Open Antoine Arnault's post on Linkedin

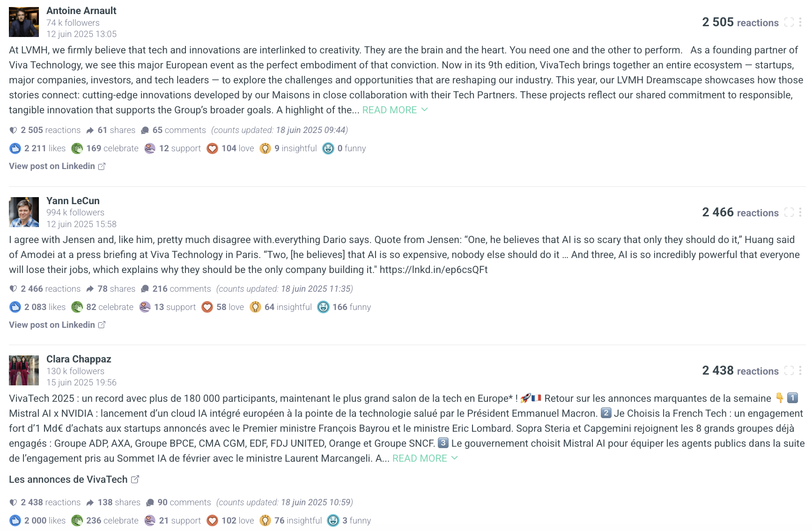(x=57, y=166)
